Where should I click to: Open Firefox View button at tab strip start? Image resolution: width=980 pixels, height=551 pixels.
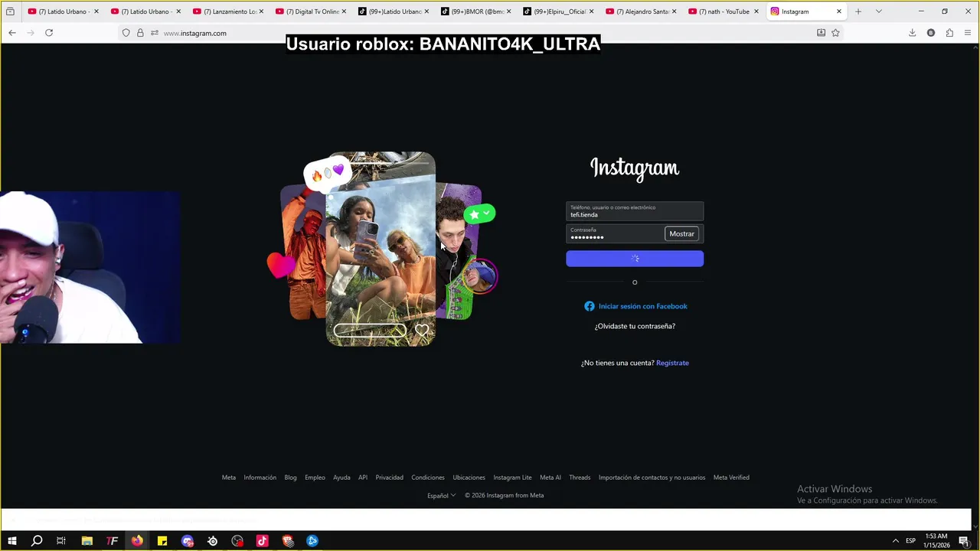10,11
